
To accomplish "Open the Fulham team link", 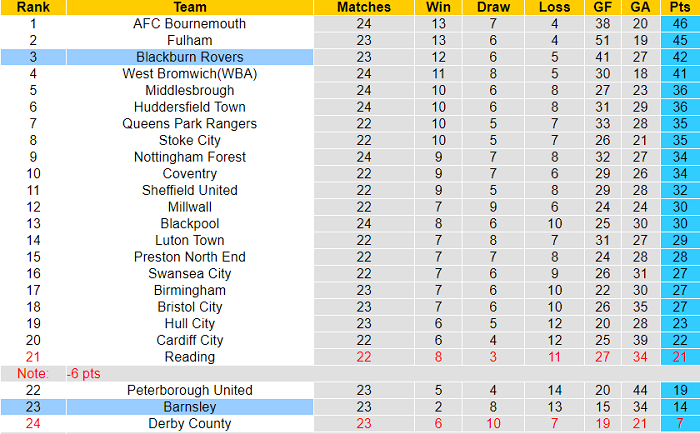I will tap(189, 40).
